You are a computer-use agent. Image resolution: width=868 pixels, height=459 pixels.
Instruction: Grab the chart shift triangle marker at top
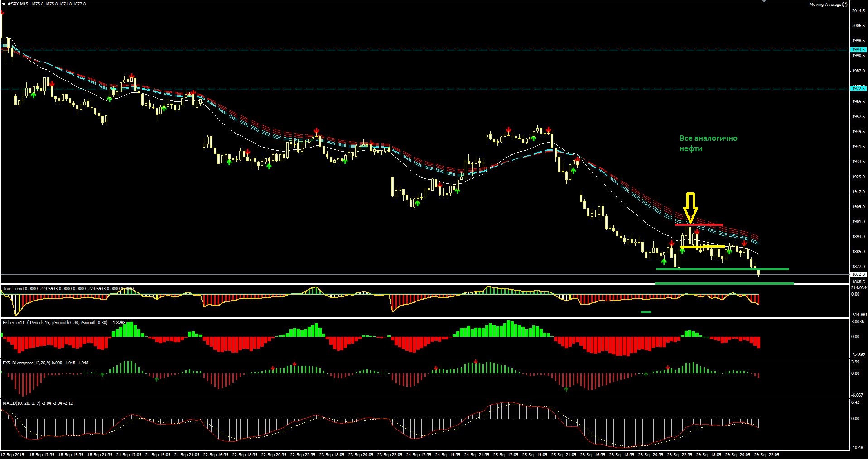click(x=765, y=1)
